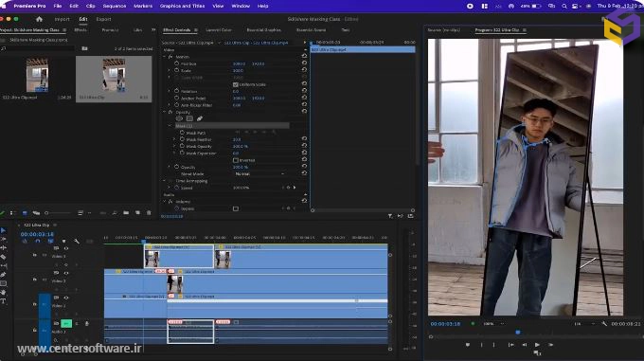
Task: Reset the Position parameter
Action: click(304, 63)
